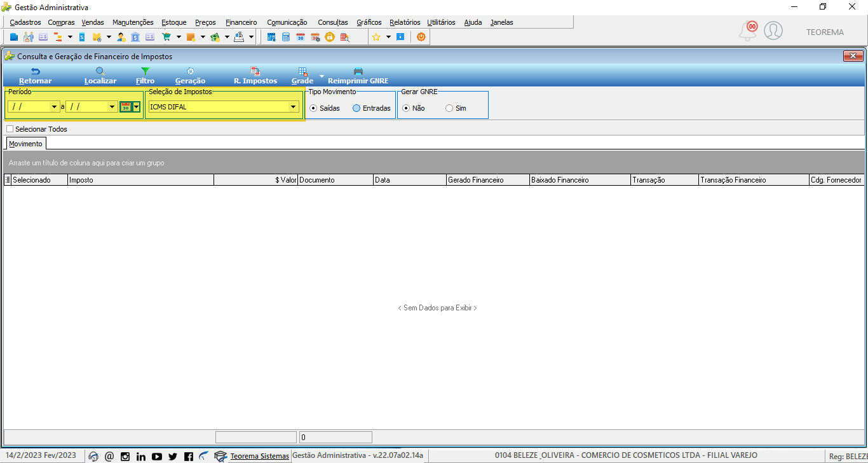
Task: Click the green shopping cart toolbar icon
Action: click(166, 37)
